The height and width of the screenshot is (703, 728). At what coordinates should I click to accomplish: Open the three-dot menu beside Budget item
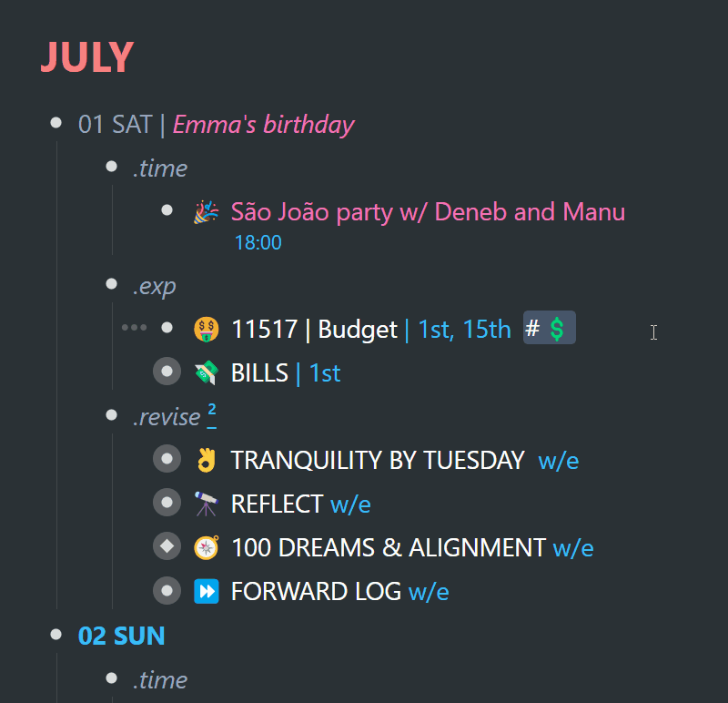click(134, 328)
